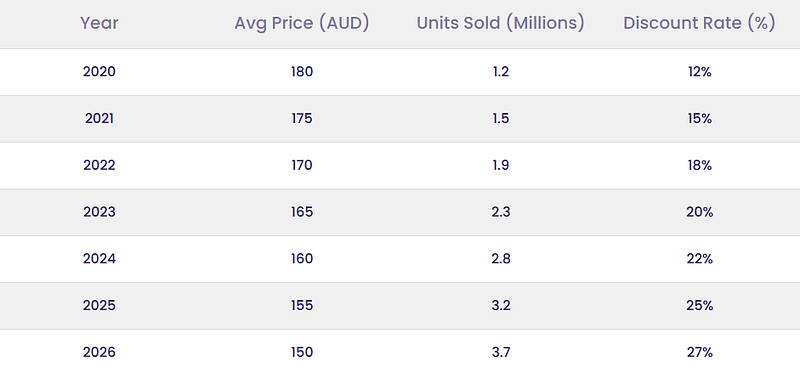Select the 12% discount rate cell
Screen dimensions: 800x372
699,71
